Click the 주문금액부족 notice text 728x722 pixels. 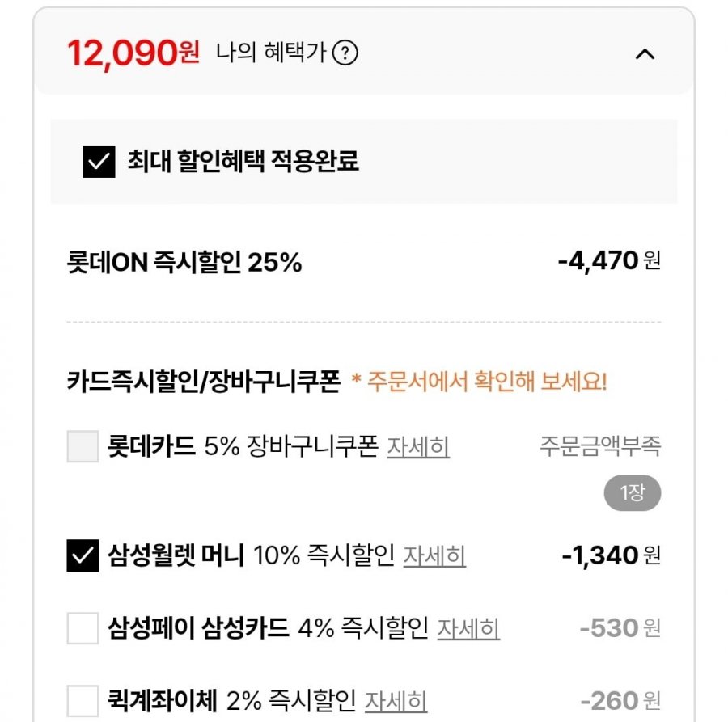[x=600, y=446]
